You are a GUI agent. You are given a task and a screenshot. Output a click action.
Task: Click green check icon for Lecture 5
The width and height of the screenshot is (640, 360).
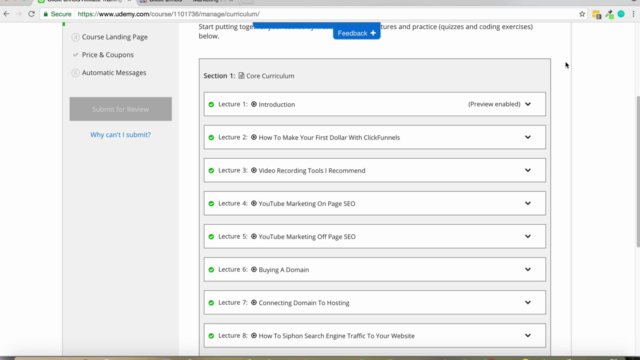coord(211,237)
